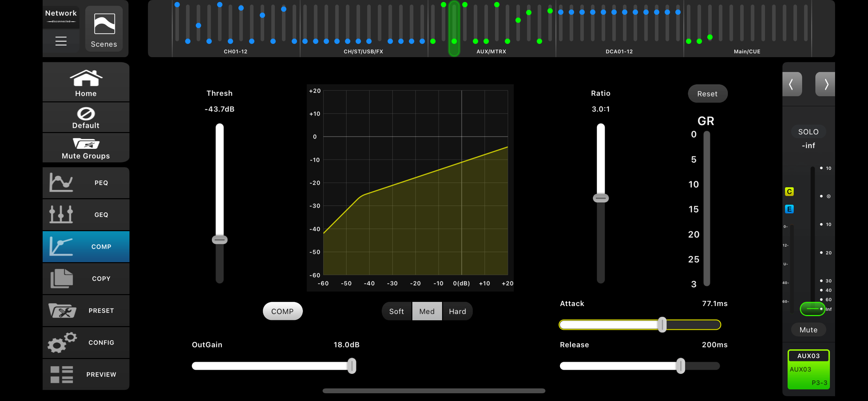Open Mute Groups
The image size is (868, 401).
(86, 148)
